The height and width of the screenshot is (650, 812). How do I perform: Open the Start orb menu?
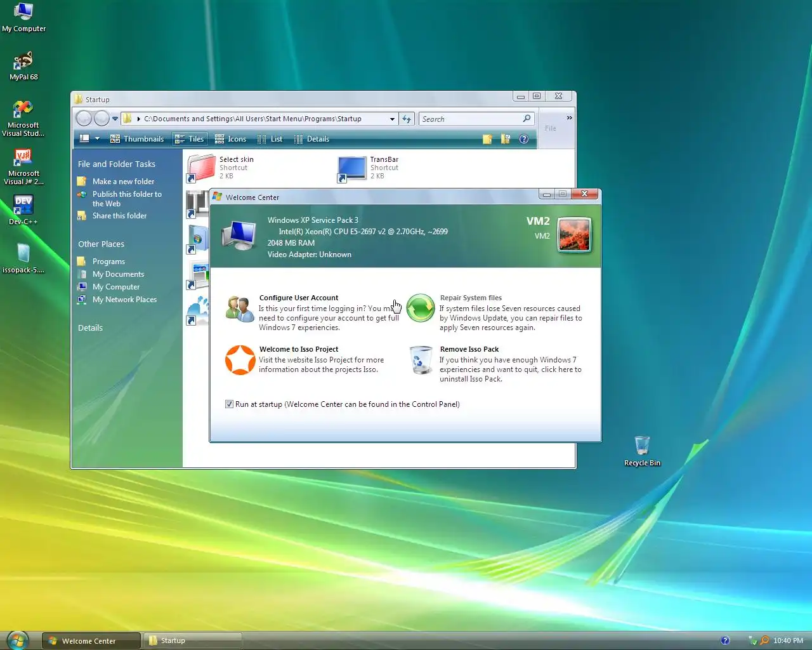tap(17, 640)
